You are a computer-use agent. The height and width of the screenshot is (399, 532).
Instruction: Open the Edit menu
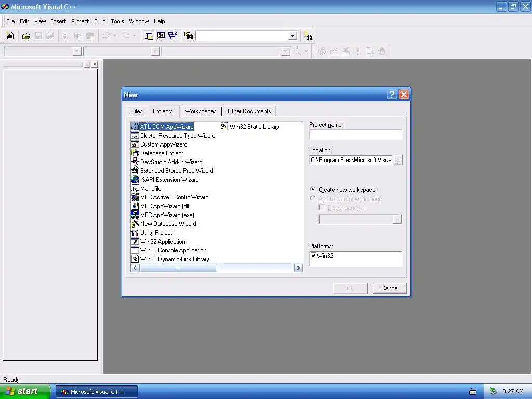pyautogui.click(x=24, y=21)
